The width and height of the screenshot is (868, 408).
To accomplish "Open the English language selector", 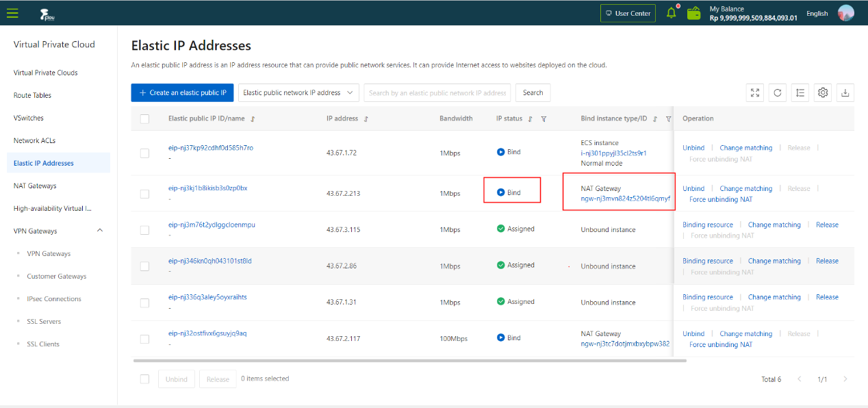I will pos(817,14).
